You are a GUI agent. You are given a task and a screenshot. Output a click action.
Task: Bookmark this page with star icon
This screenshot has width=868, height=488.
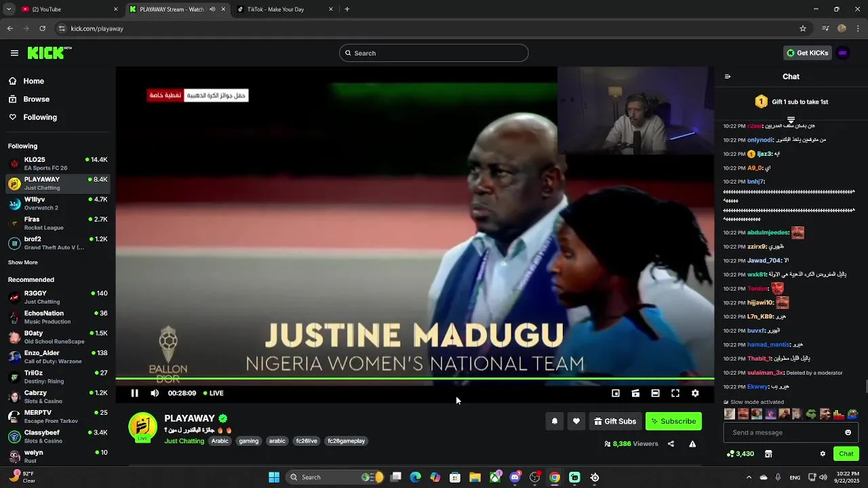coord(803,28)
